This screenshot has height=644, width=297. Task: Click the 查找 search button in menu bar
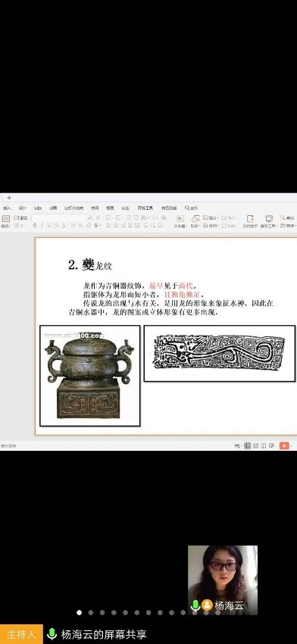click(x=192, y=208)
